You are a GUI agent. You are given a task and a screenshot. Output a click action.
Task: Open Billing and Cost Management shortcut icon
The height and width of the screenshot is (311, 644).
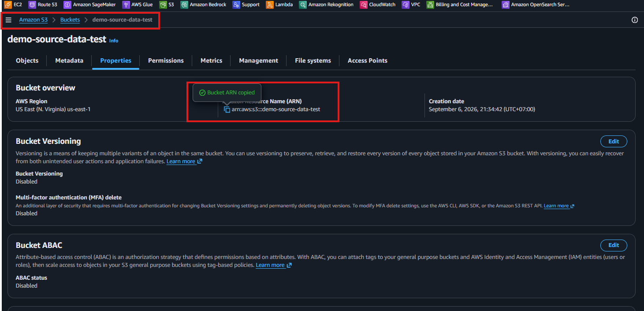430,5
